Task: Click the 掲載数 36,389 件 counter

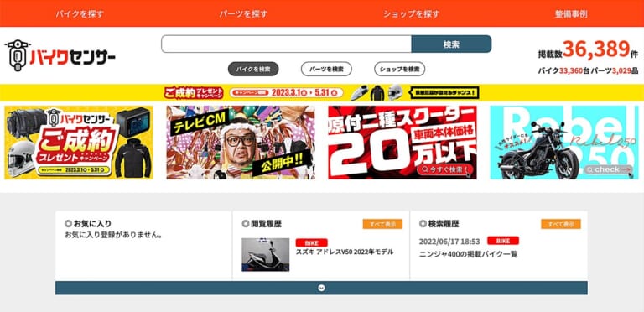Action: [588, 50]
